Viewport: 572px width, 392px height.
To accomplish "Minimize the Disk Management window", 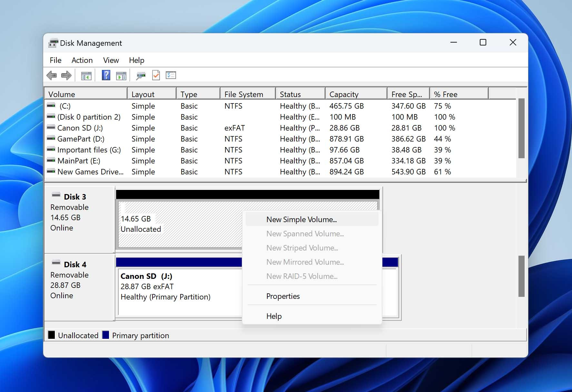I will point(454,43).
